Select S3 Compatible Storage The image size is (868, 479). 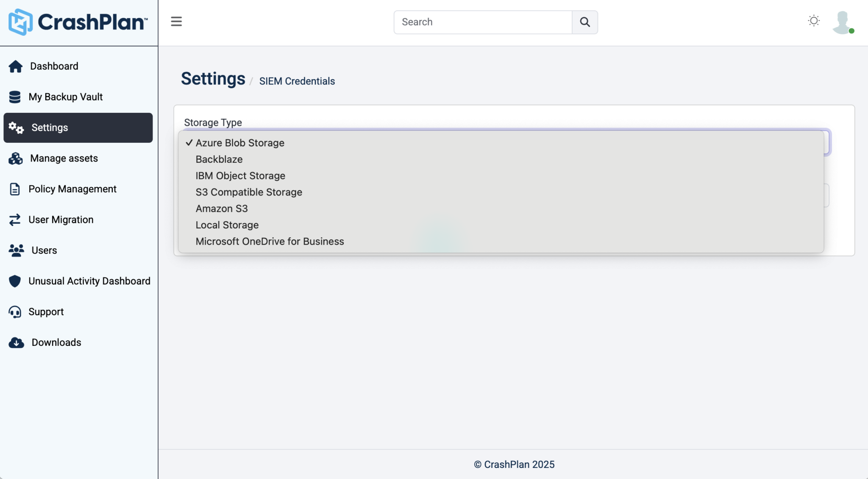(x=501, y=192)
